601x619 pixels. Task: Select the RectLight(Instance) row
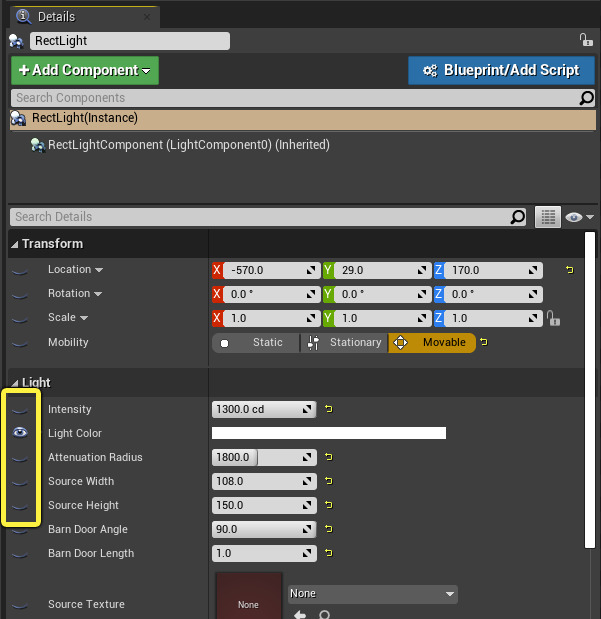tap(303, 120)
